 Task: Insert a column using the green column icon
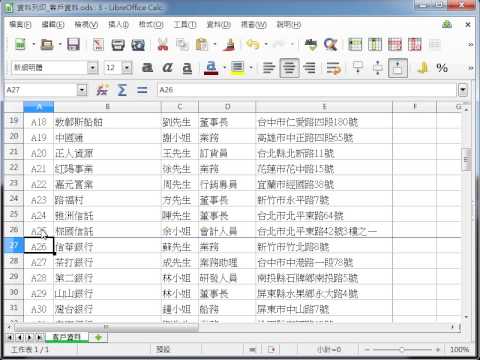[375, 44]
